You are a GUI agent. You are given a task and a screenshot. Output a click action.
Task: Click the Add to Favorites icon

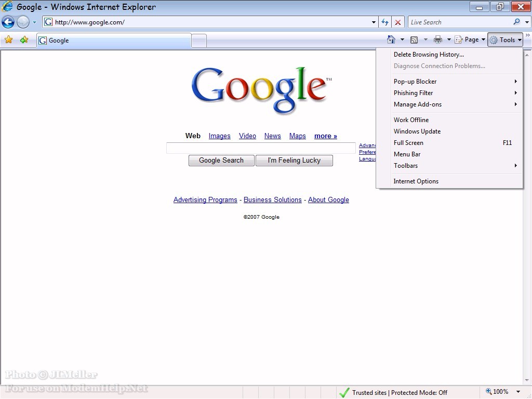24,40
